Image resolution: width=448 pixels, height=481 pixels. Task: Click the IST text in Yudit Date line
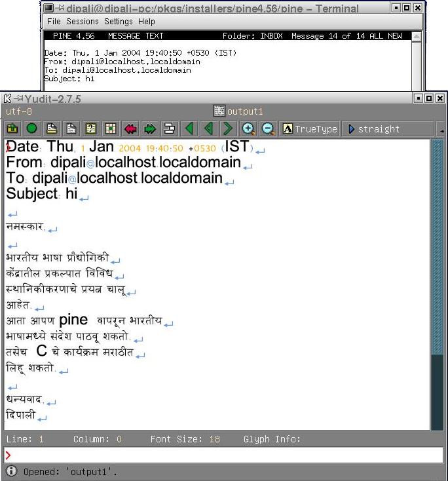tap(236, 146)
